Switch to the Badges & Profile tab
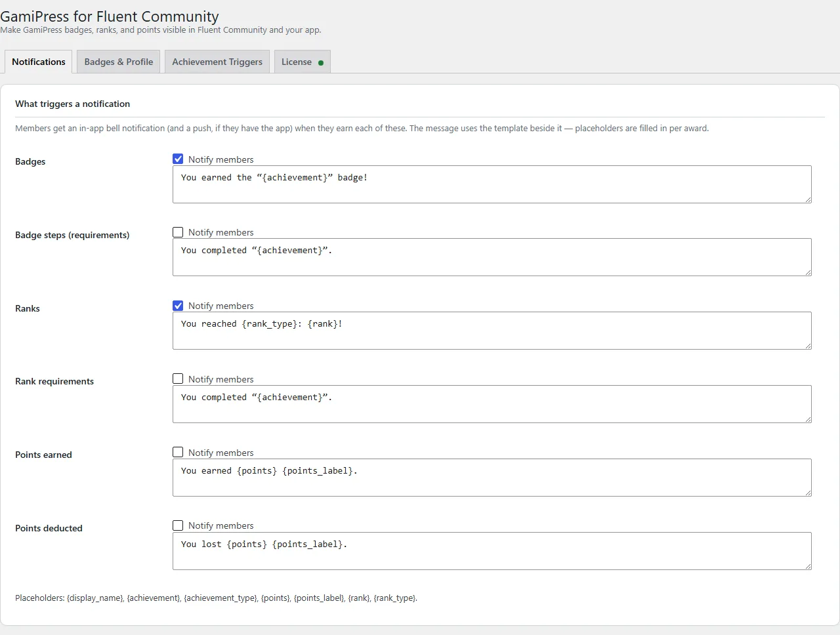The height and width of the screenshot is (635, 840). [x=119, y=62]
